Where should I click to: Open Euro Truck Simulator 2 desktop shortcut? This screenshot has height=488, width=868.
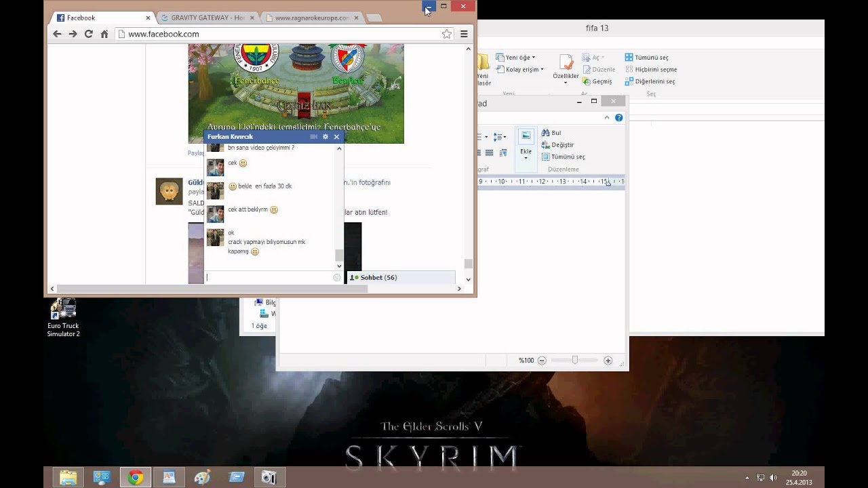(63, 318)
